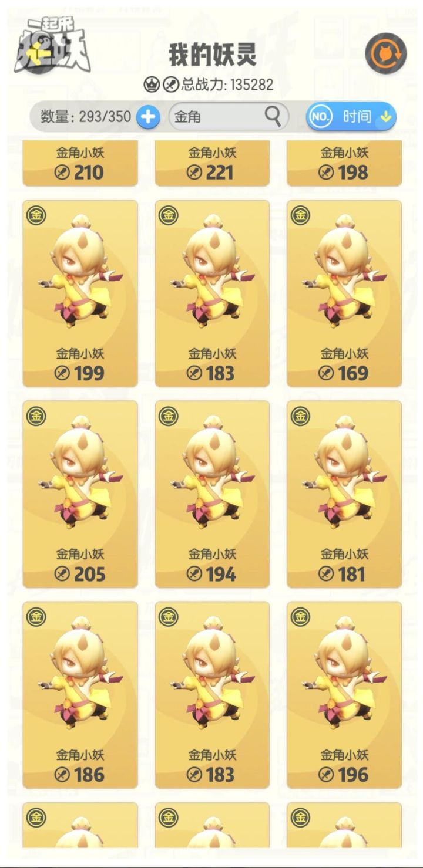This screenshot has height=868, width=423.
Task: Select the 金角小妖 card with power 169
Action: click(344, 293)
